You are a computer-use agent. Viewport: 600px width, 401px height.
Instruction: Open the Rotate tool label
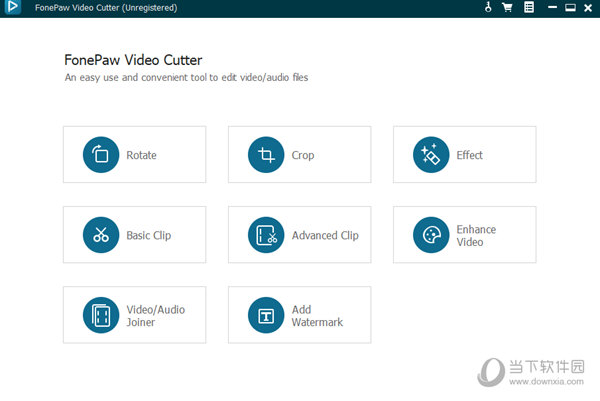coord(141,155)
